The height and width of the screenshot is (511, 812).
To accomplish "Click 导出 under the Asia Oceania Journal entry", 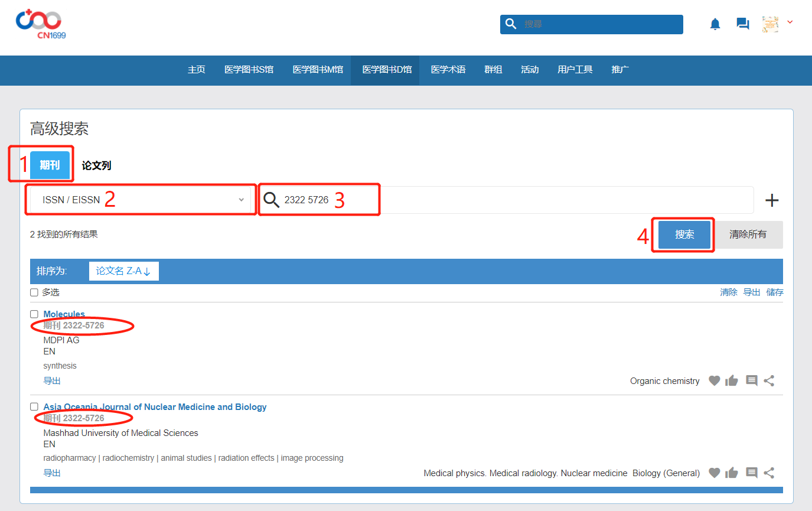I will click(x=52, y=473).
